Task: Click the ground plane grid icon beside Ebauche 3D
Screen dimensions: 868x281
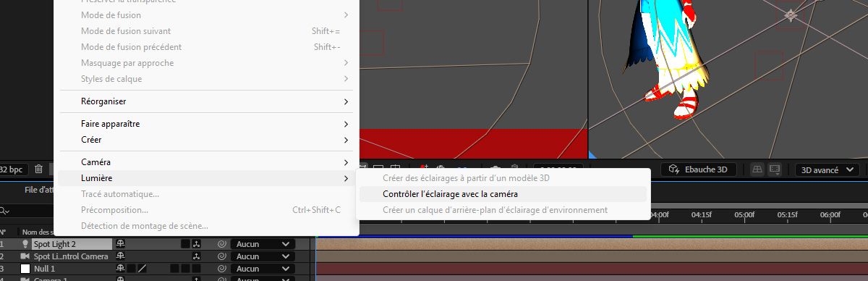Action: [x=757, y=169]
